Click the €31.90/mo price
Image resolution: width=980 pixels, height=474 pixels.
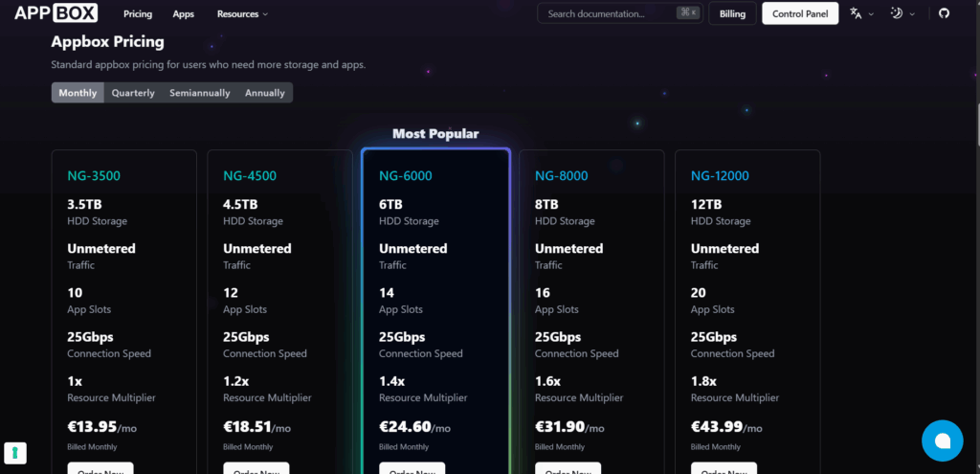(569, 427)
